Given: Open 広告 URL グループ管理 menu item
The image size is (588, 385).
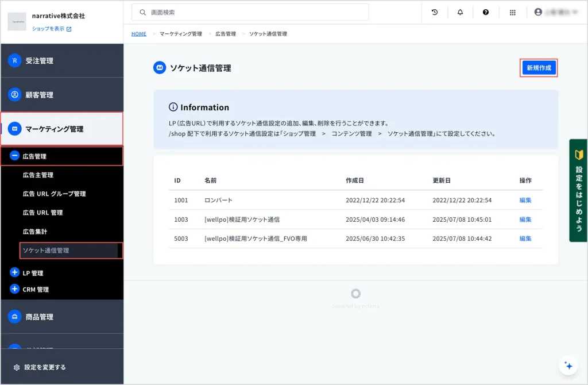Looking at the screenshot, I should (x=54, y=194).
